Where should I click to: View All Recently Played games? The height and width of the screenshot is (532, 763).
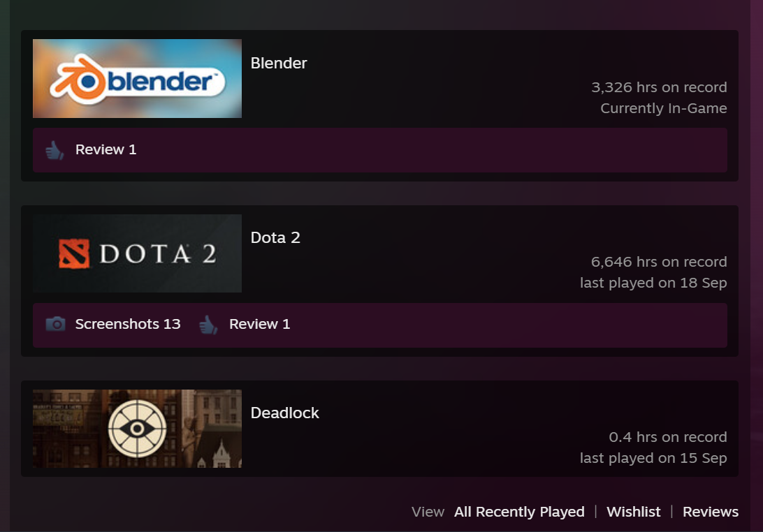519,512
